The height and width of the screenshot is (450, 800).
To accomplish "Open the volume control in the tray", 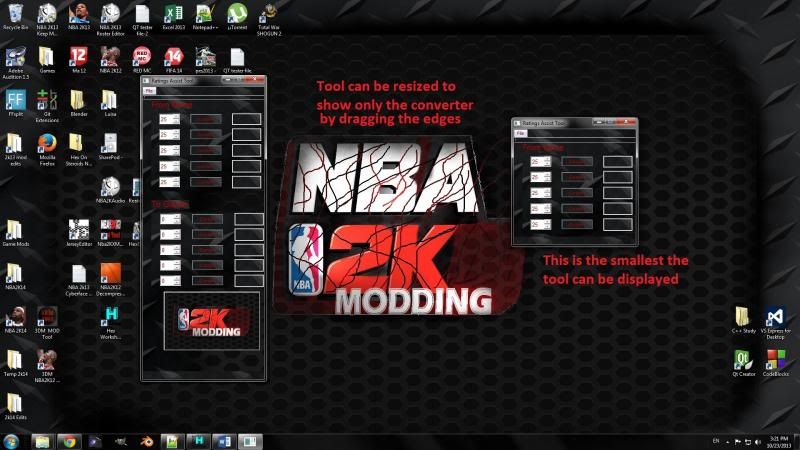I will [758, 442].
